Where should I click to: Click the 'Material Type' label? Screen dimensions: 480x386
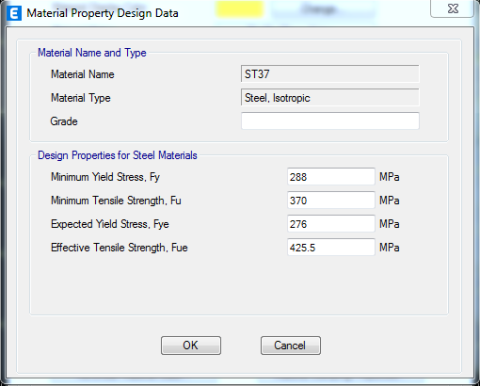(80, 98)
